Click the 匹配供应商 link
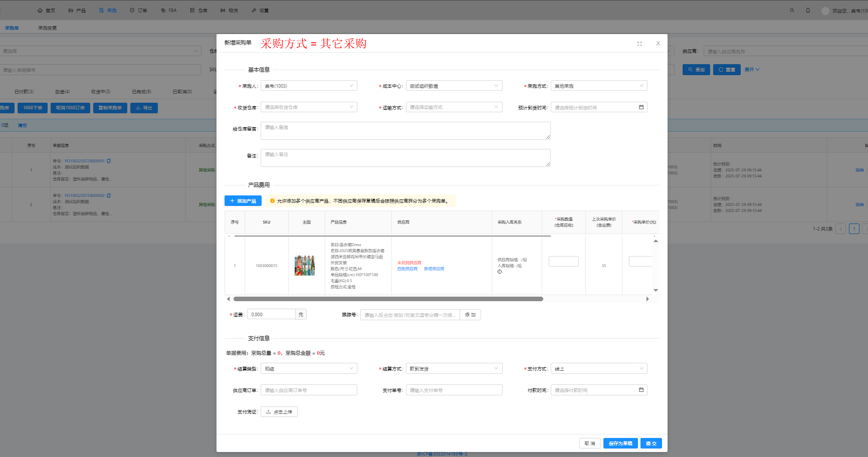The image size is (868, 457). [407, 269]
